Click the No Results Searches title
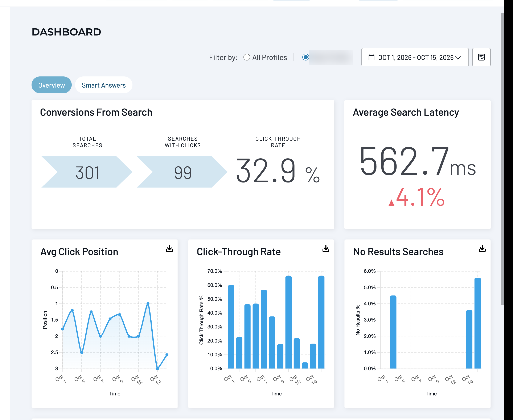The image size is (513, 420). 398,252
